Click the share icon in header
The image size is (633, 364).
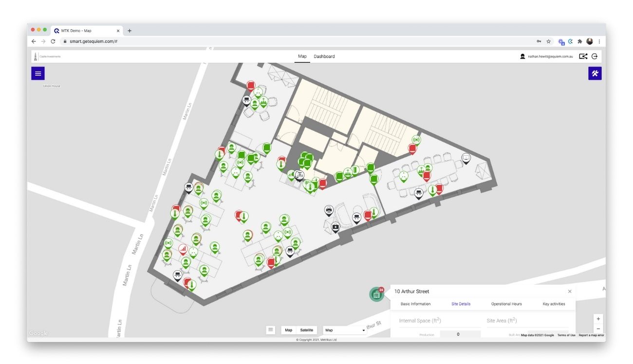[x=583, y=56]
